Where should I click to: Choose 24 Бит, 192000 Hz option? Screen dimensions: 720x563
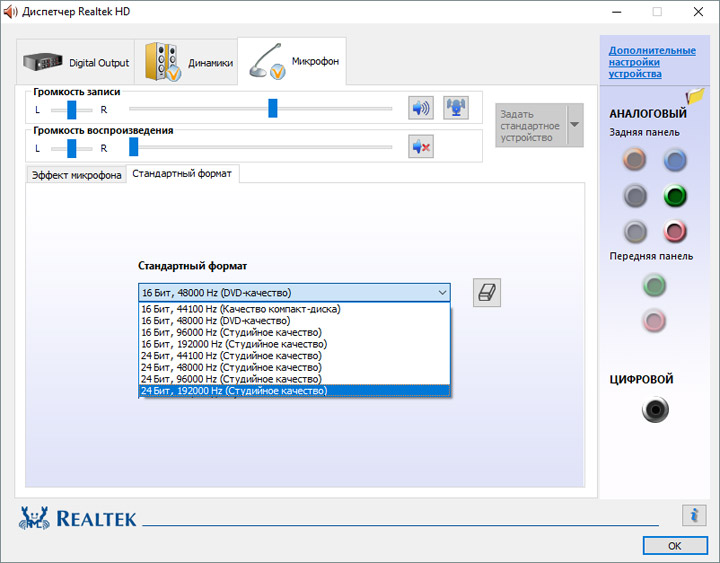tap(294, 391)
